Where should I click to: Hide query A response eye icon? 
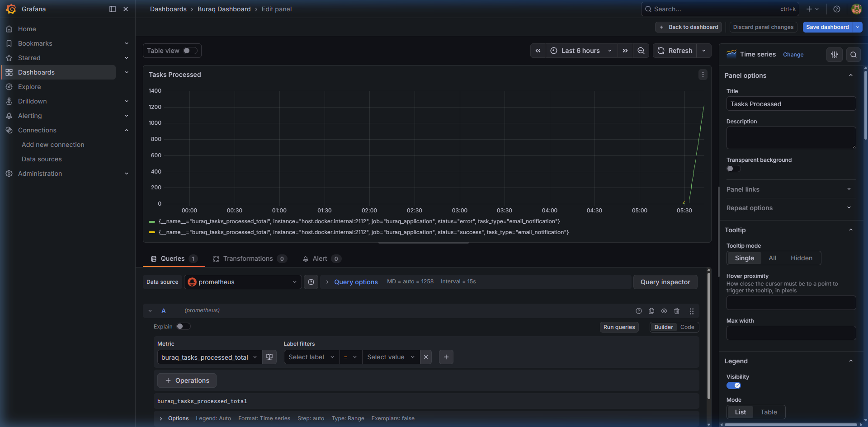[x=664, y=311]
